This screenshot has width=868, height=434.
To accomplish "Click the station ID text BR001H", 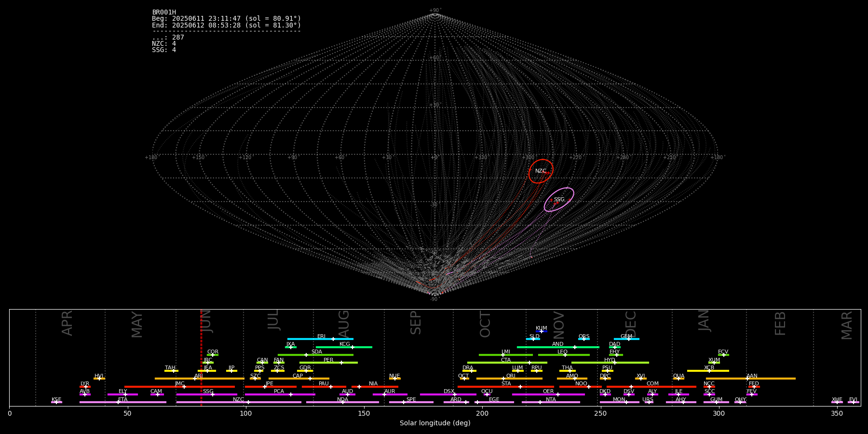I will (x=164, y=13).
